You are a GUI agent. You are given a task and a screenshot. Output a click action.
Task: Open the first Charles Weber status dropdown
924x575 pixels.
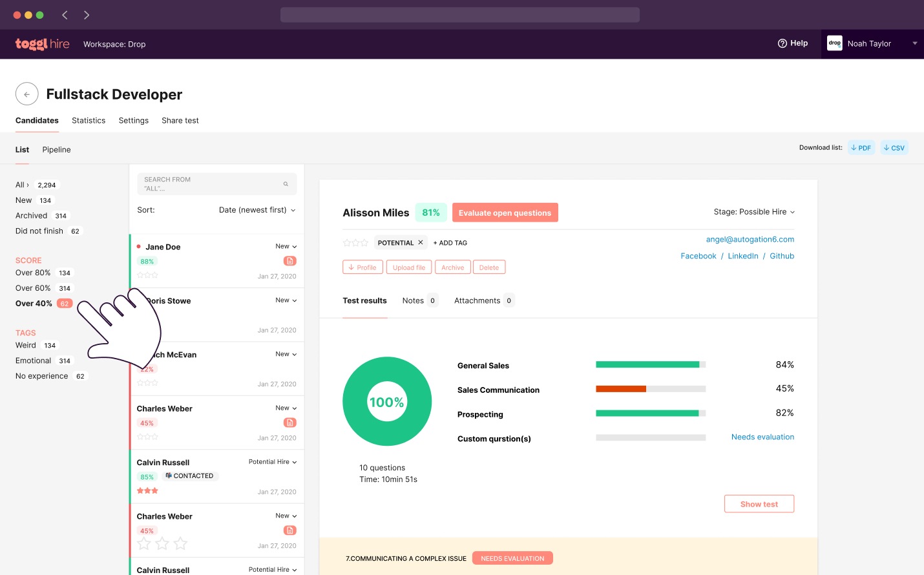286,408
